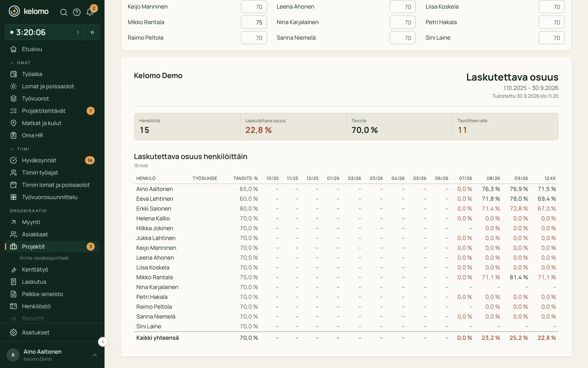Open Henkilöstö in the sidebar
This screenshot has height=368, width=588.
pos(52,306)
